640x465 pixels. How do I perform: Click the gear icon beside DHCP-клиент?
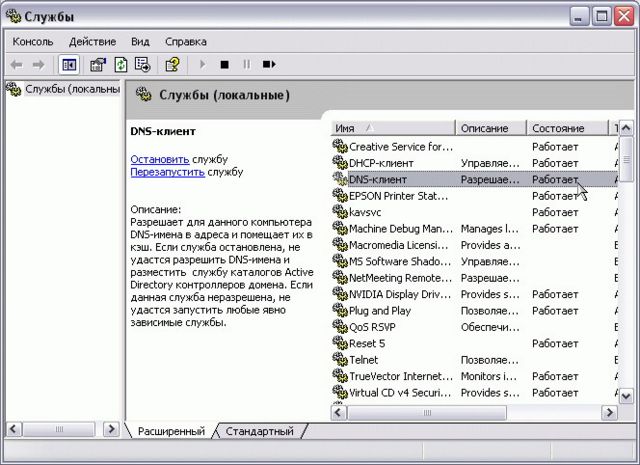click(340, 162)
